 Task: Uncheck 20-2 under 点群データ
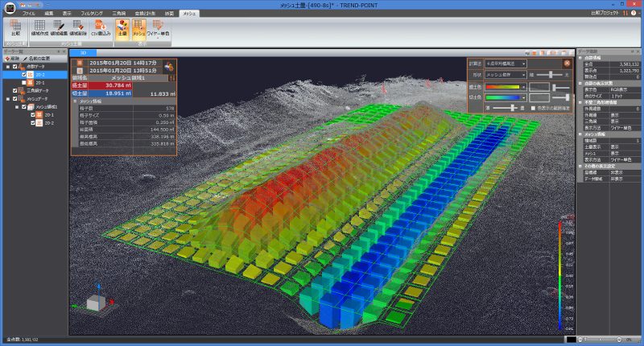coord(24,75)
